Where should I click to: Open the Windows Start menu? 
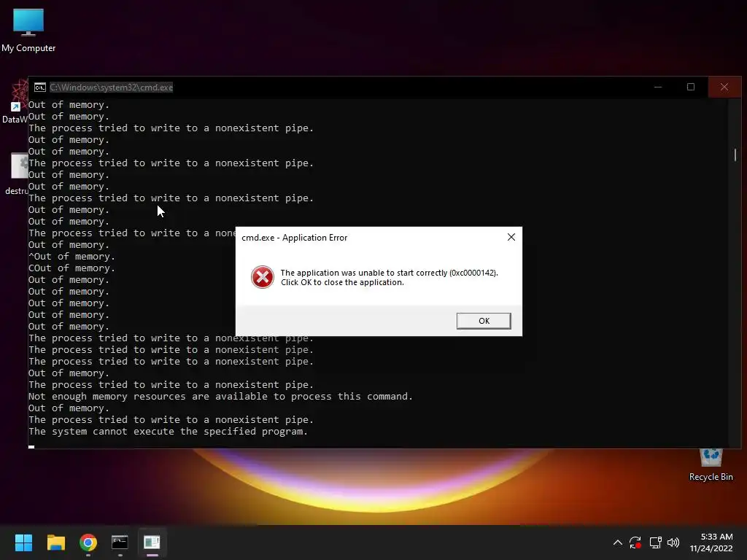(23, 542)
